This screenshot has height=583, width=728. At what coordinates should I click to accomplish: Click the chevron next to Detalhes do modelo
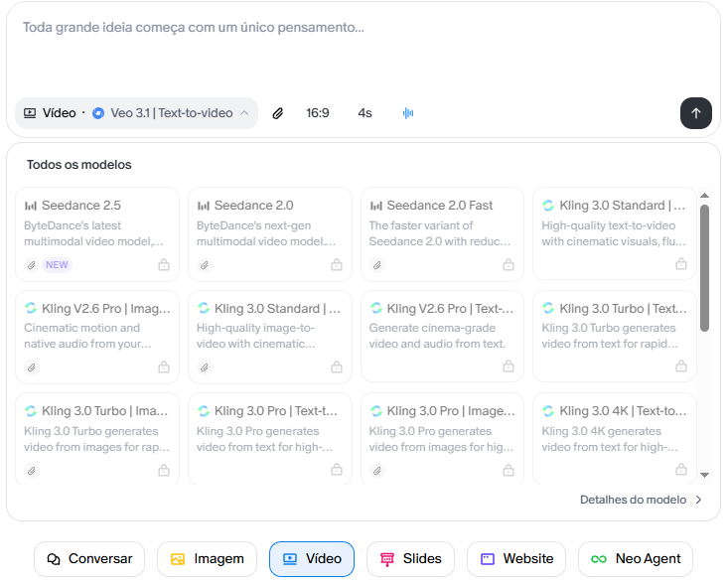point(699,500)
